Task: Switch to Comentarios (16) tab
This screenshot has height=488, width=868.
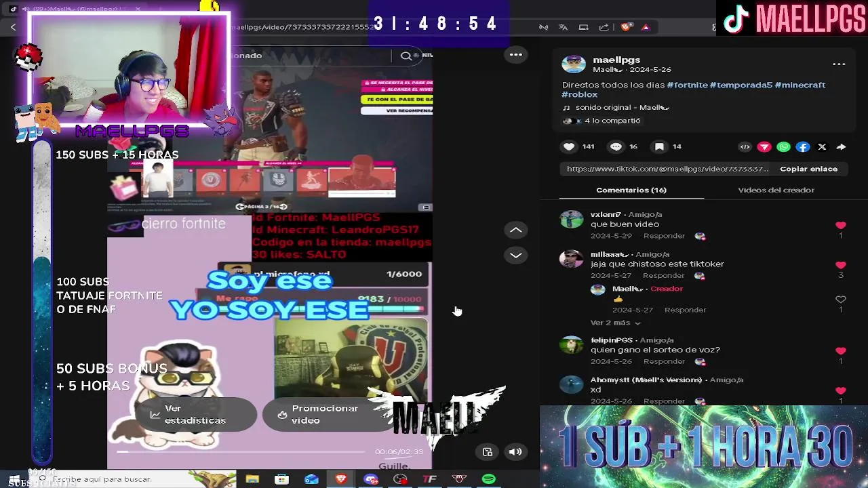Action: [x=631, y=190]
